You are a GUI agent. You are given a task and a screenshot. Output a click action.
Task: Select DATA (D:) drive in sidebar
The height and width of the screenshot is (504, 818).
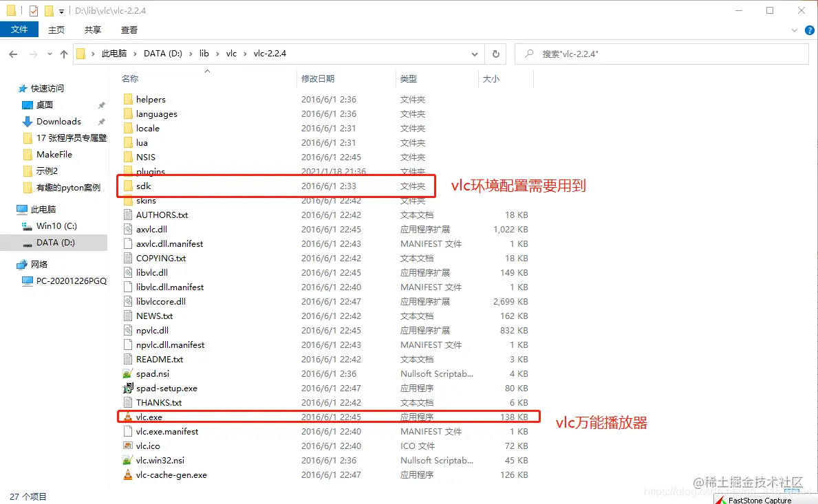click(55, 243)
